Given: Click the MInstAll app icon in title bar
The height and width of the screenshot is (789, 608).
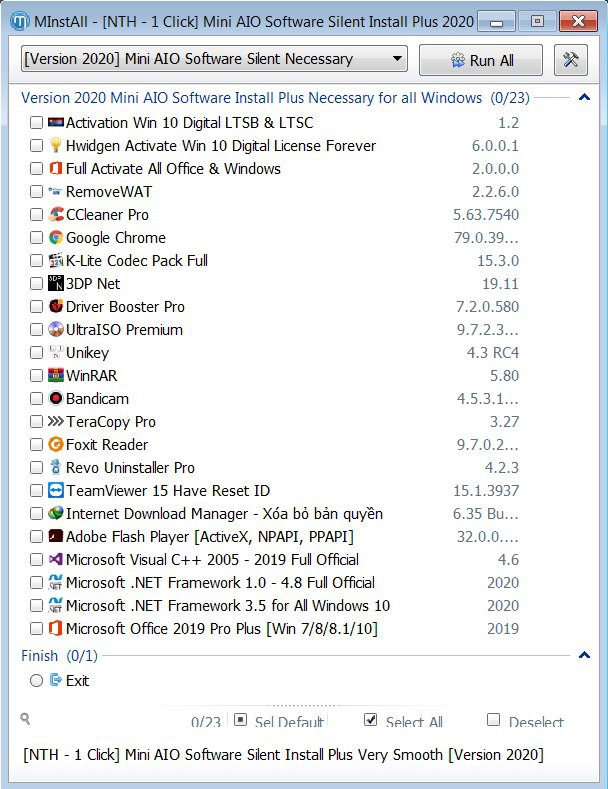Looking at the screenshot, I should [x=20, y=22].
